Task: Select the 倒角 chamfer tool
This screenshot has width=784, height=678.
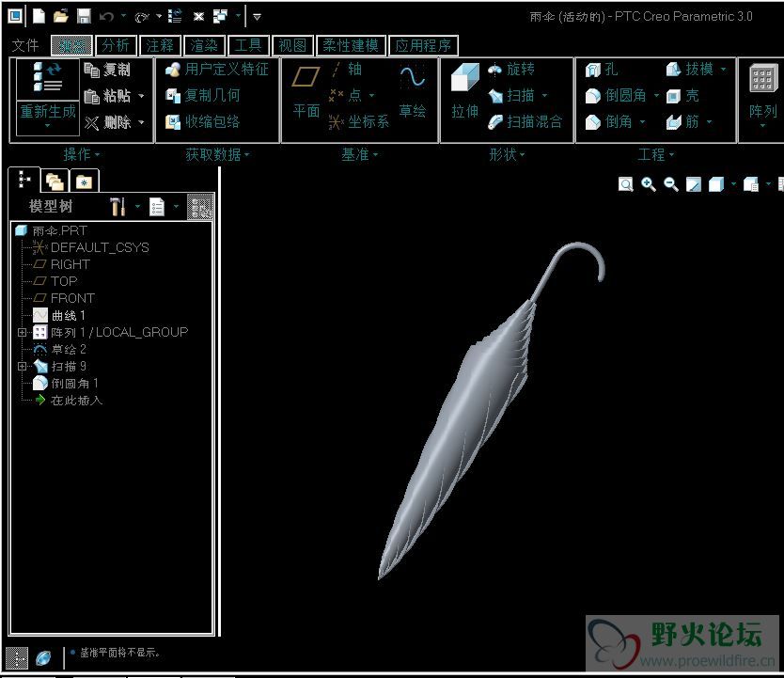Action: tap(608, 121)
